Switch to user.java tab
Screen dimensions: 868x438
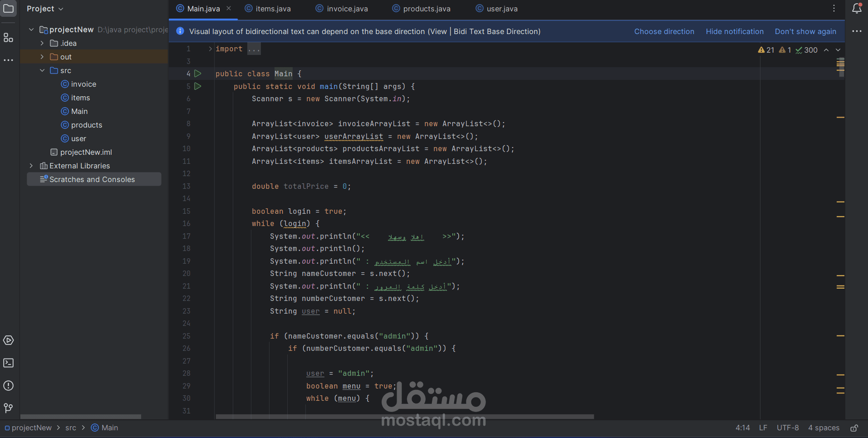click(x=496, y=9)
